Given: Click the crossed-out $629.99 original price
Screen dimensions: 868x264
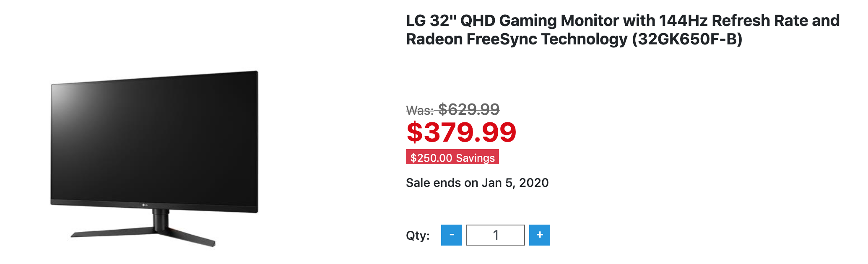Looking at the screenshot, I should [469, 110].
